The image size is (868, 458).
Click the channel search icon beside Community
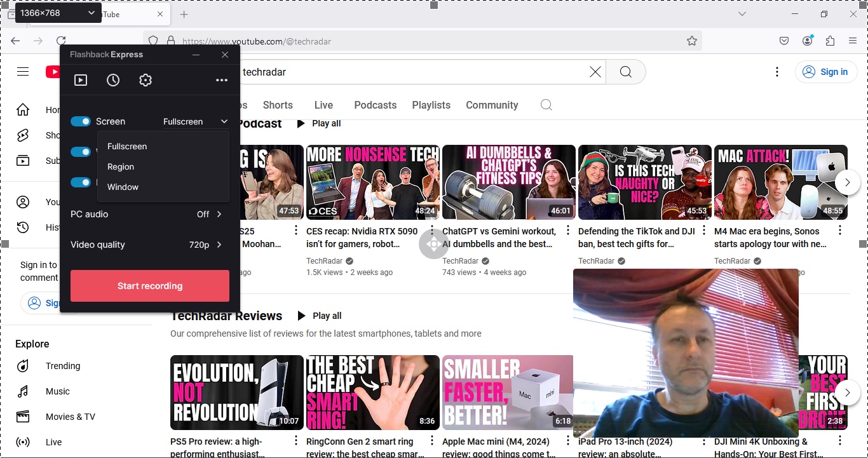tap(546, 105)
